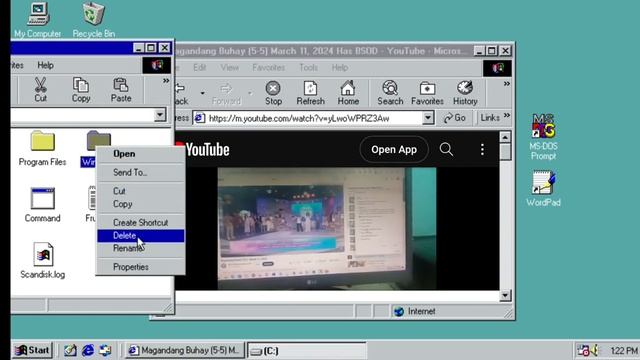This screenshot has width=640, height=360.
Task: Open Favorites pane in Internet Explorer toolbar
Action: click(427, 93)
